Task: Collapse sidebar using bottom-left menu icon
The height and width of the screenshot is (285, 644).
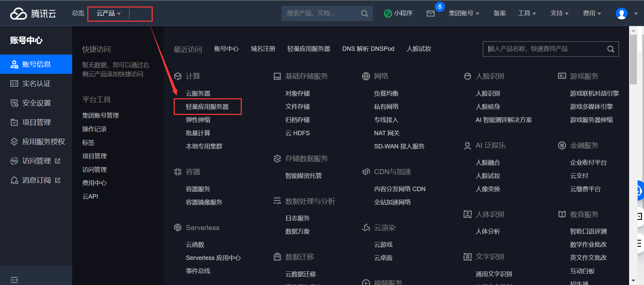Action: [x=14, y=280]
